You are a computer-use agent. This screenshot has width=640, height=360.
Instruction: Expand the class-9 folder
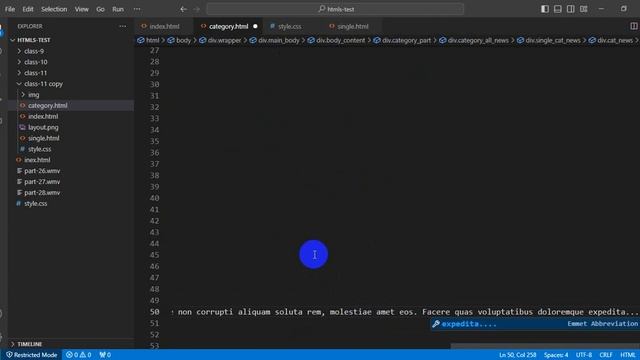pyautogui.click(x=34, y=51)
